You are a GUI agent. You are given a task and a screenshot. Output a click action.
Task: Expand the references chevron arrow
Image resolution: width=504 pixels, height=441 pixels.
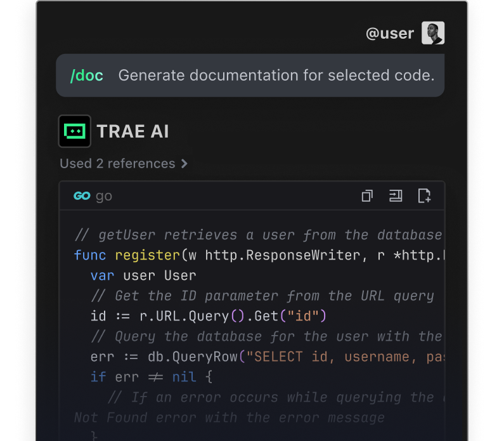point(184,164)
